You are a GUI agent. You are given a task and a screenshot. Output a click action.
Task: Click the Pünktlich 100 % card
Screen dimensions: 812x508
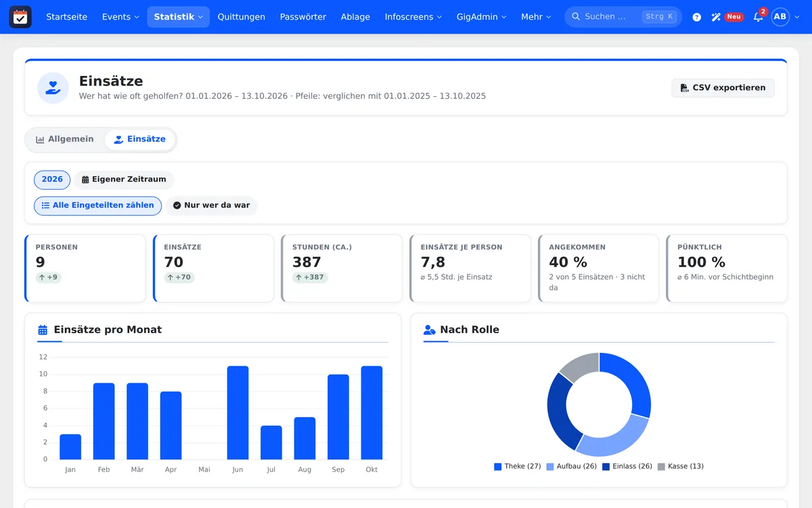point(727,268)
